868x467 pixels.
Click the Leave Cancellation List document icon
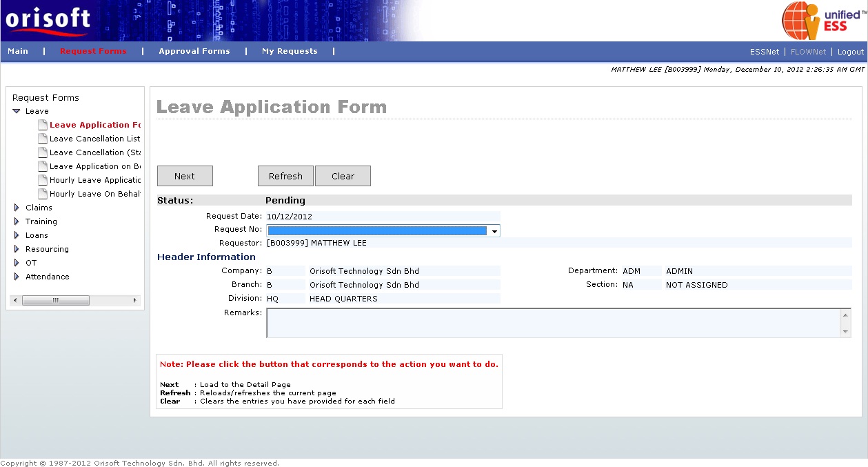[x=43, y=139]
